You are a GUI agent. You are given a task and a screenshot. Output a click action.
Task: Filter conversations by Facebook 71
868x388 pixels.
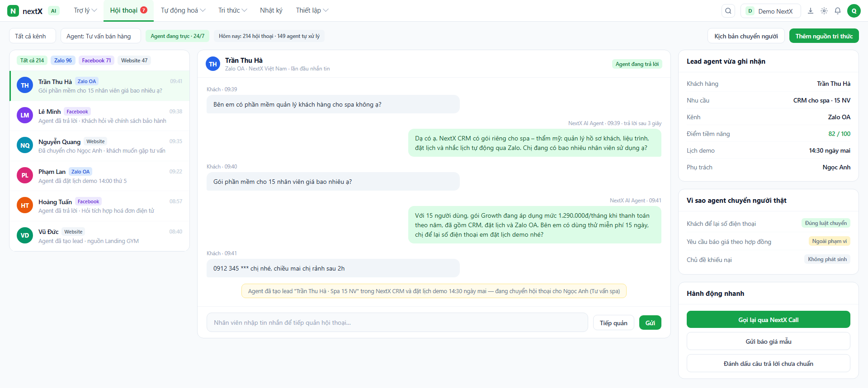coord(96,61)
